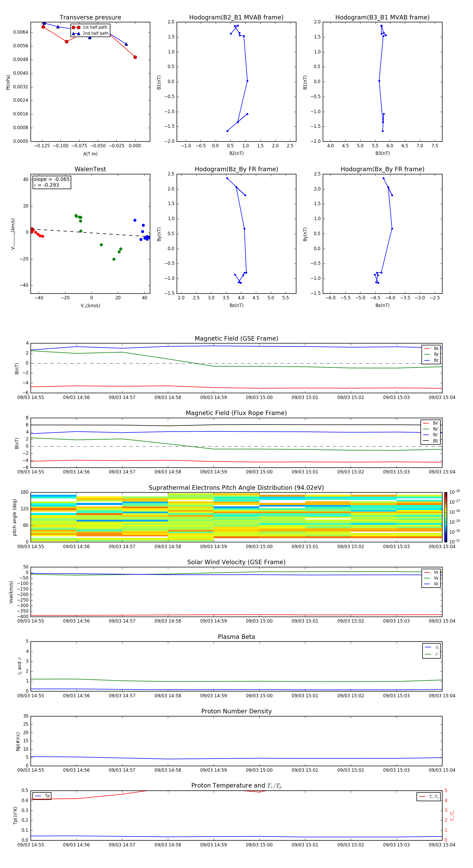Select the "β" entry in the Plasma Beta legend
The height and width of the screenshot is (868, 473).
431,654
